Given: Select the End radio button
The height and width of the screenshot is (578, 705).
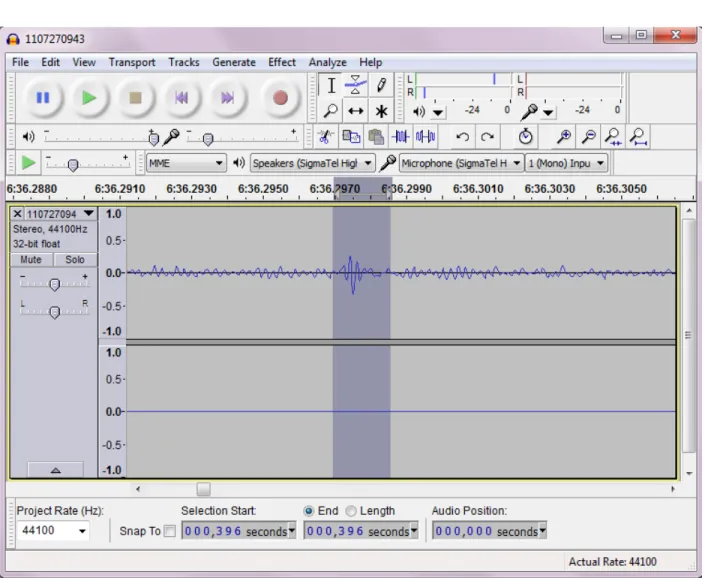Looking at the screenshot, I should [x=308, y=511].
